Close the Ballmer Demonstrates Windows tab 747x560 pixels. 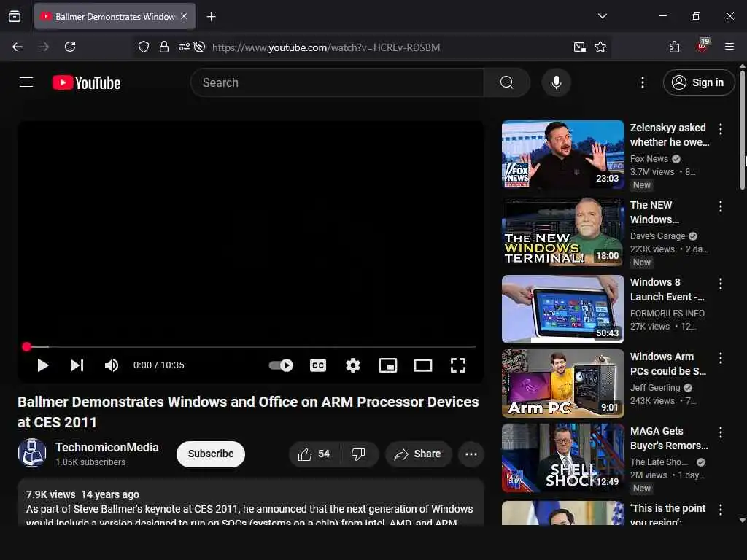(x=184, y=16)
